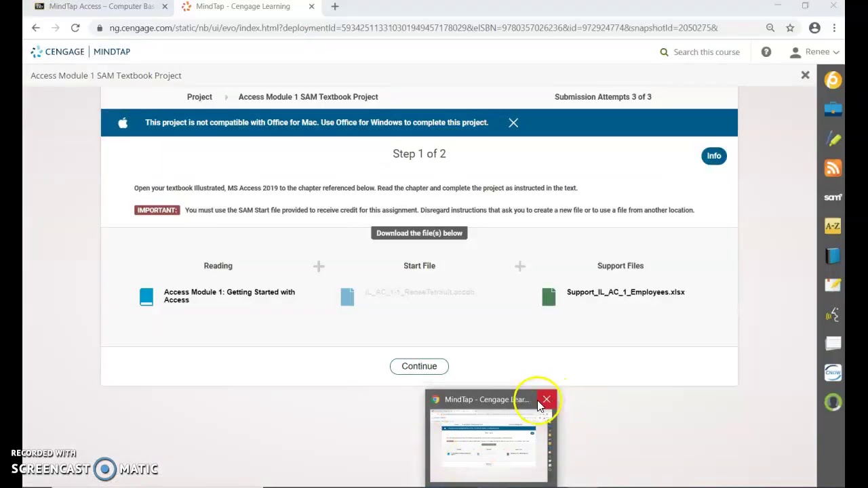Open the orange Pathbrite app in sidebar
The height and width of the screenshot is (488, 868).
tap(833, 80)
